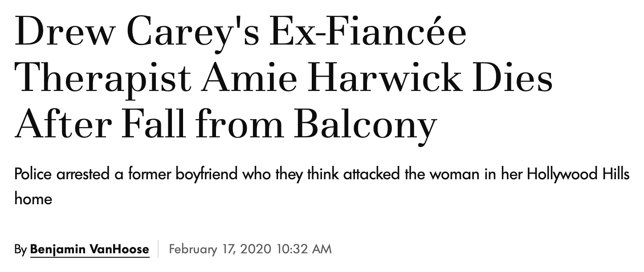Screen dimensions: 644x272
Task: Click the word "home" on second subheading line
Action: [x=33, y=198]
